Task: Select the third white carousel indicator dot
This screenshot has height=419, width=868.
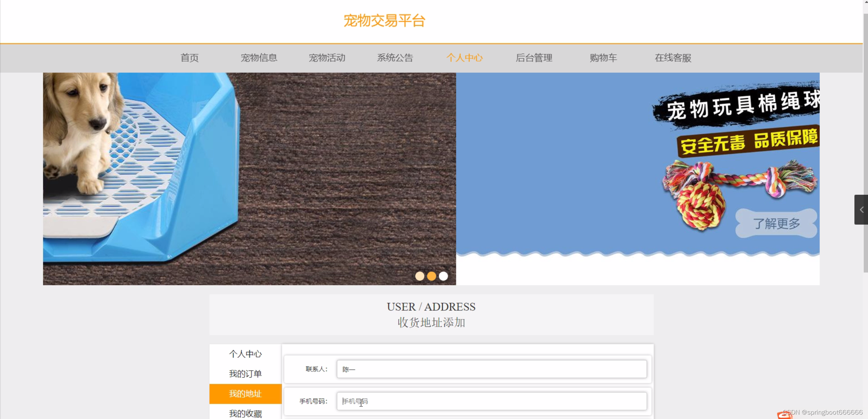Action: pyautogui.click(x=443, y=276)
